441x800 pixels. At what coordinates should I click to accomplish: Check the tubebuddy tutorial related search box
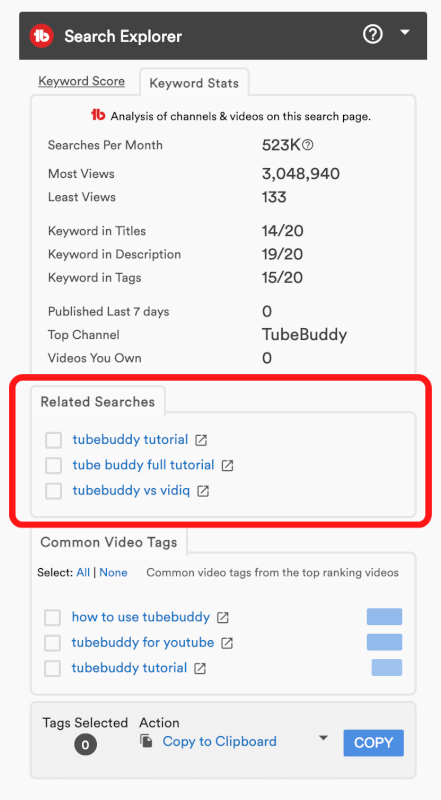pyautogui.click(x=54, y=440)
